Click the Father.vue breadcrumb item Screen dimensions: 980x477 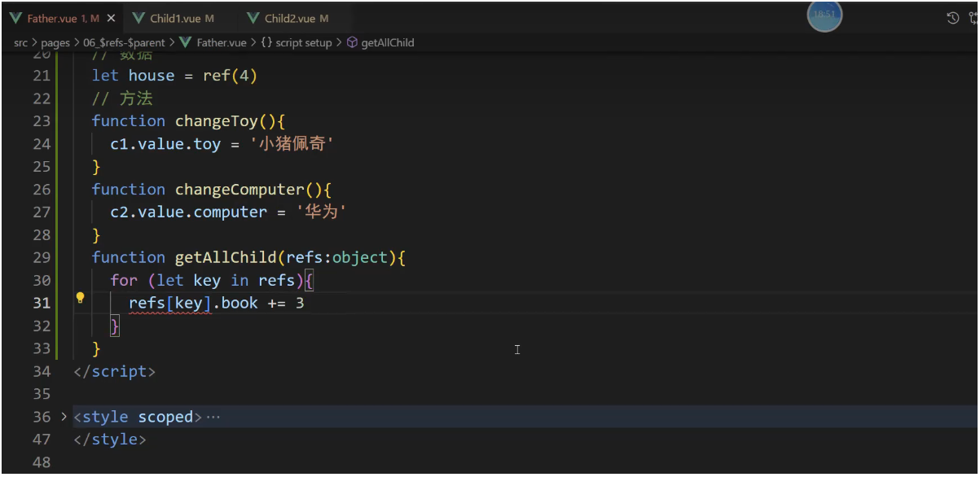(213, 42)
